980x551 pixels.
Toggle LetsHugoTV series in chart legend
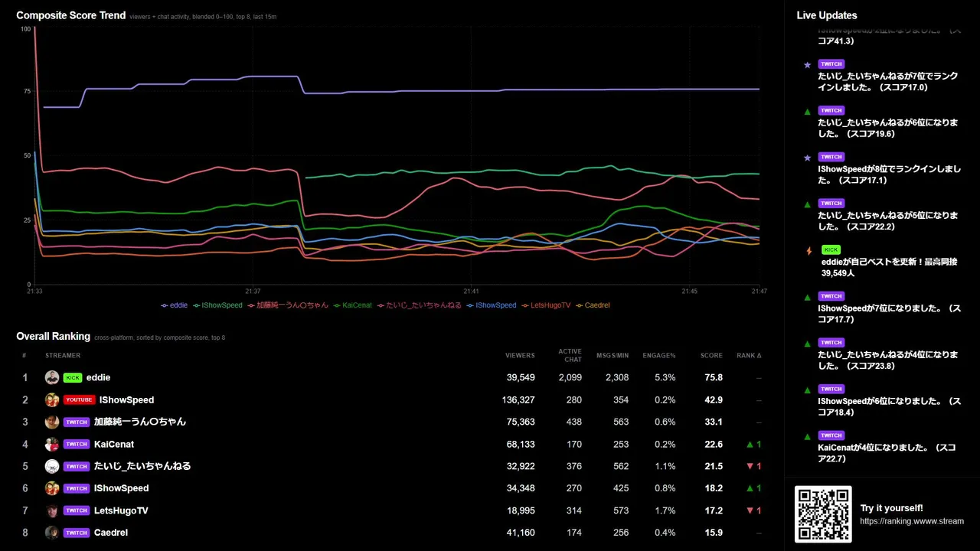(545, 305)
